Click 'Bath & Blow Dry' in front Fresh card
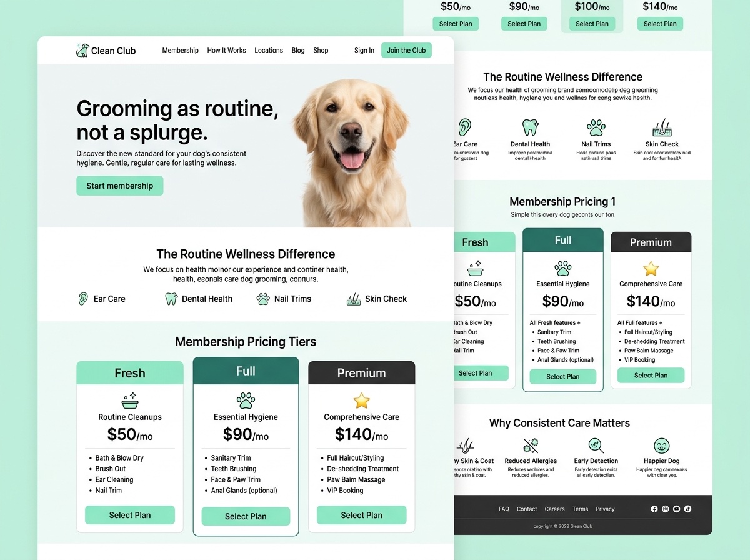 (119, 458)
